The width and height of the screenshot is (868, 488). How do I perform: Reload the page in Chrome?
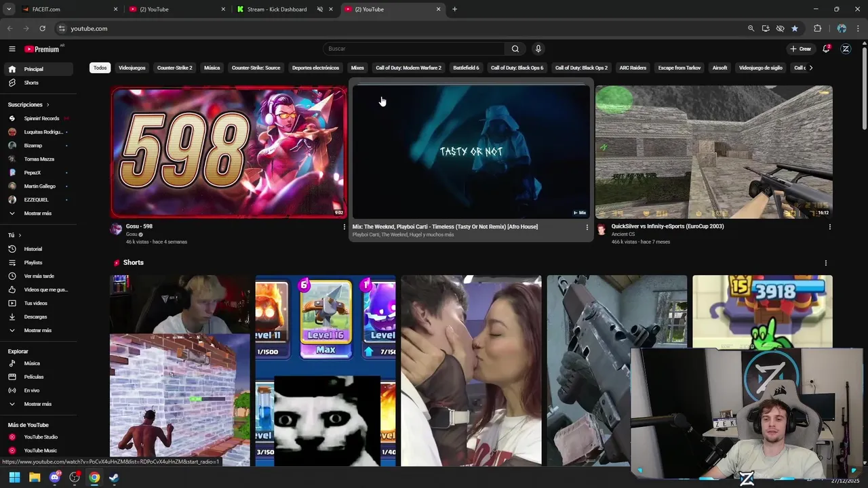[x=42, y=28]
